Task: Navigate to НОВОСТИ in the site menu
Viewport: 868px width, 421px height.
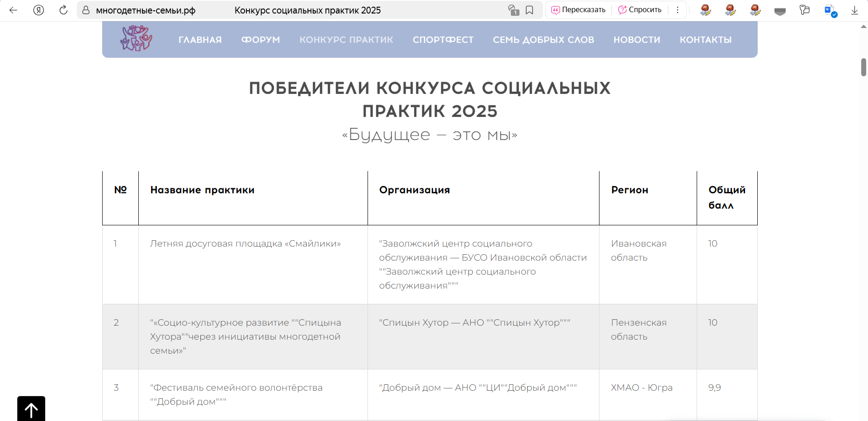Action: [637, 40]
